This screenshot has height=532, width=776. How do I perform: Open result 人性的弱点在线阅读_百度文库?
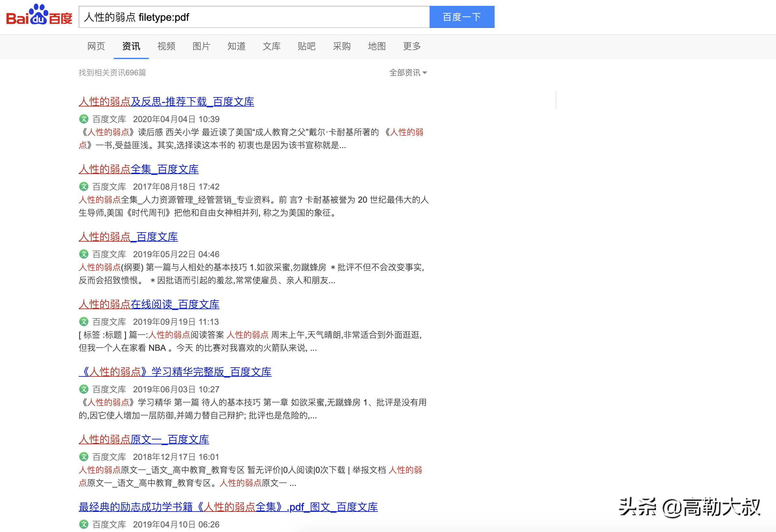149,304
